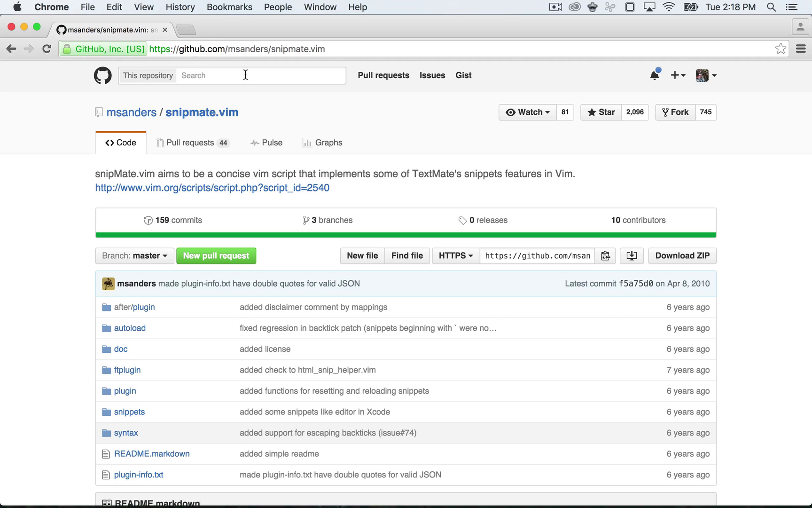View the 0 releases
The width and height of the screenshot is (812, 508).
[x=483, y=220]
